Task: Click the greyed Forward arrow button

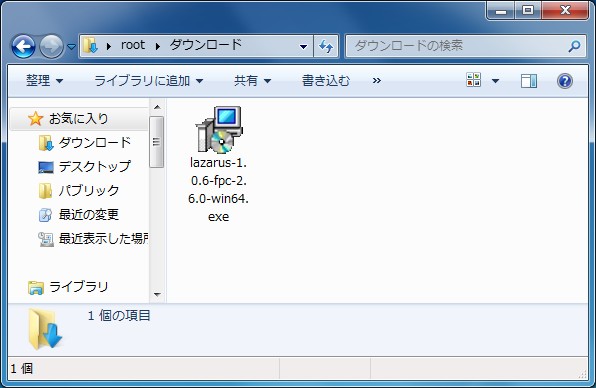Action: [x=52, y=47]
